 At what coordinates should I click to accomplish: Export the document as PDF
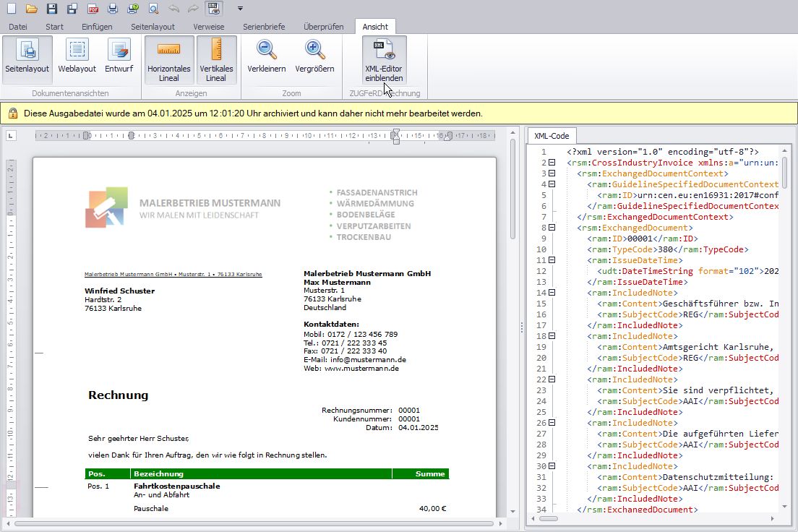[93, 8]
